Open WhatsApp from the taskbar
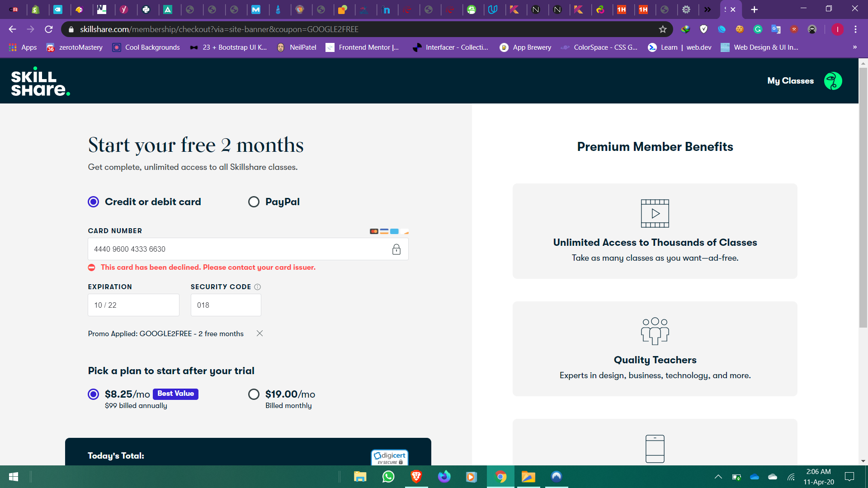Image resolution: width=868 pixels, height=488 pixels. point(388,477)
